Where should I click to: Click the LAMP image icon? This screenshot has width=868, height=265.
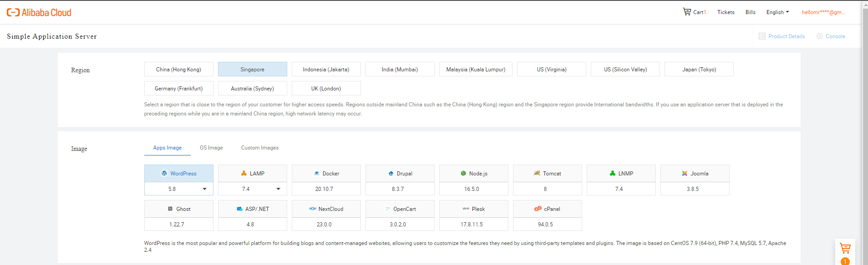(x=244, y=173)
